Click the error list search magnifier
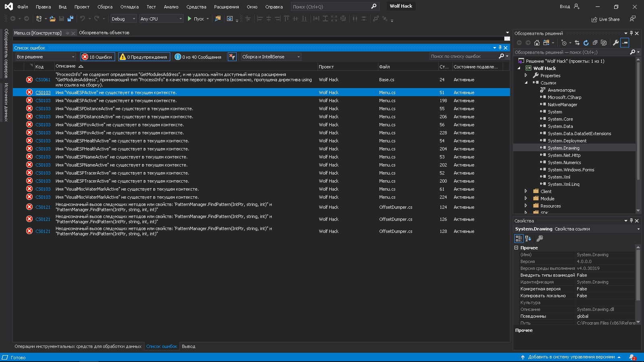 501,56
